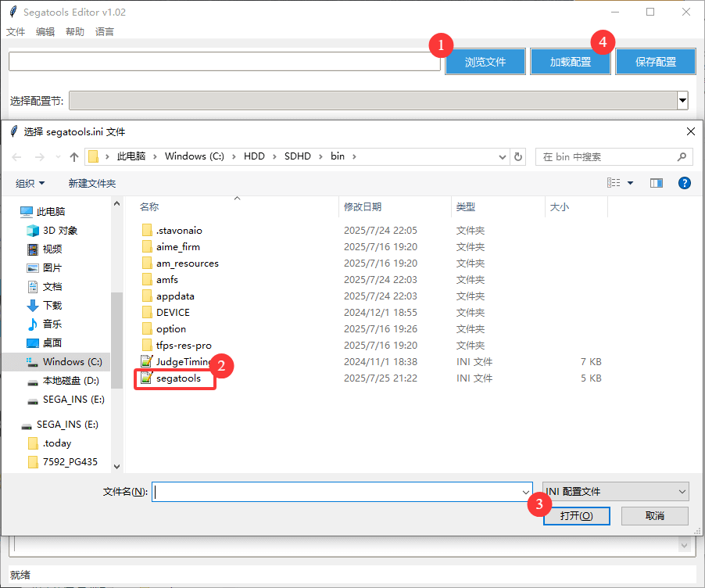The height and width of the screenshot is (588, 705).
Task: Open the 语言 menu
Action: click(104, 31)
